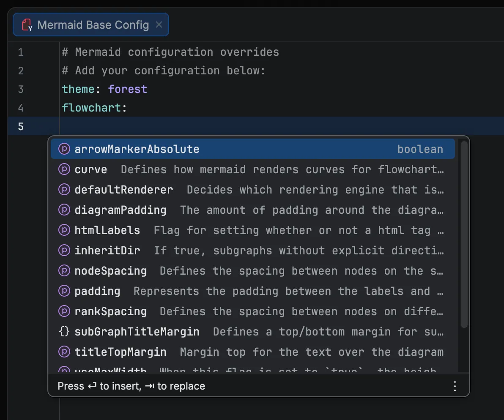Click the flowchart key on line 4

93,108
